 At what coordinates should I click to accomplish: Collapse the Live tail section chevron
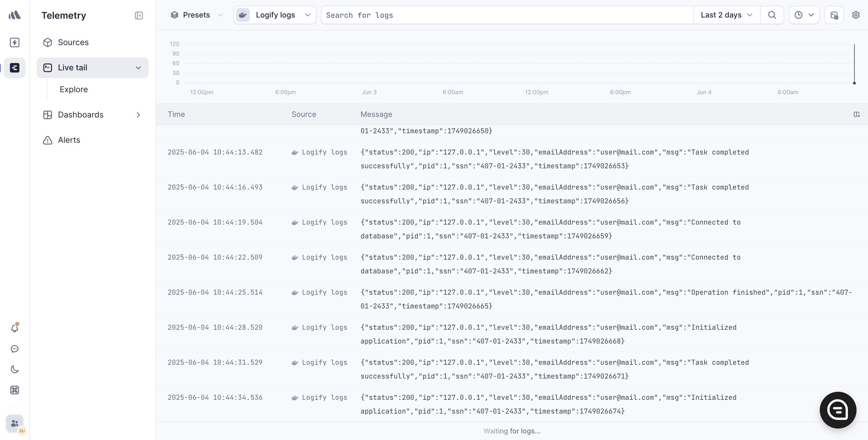tap(138, 68)
